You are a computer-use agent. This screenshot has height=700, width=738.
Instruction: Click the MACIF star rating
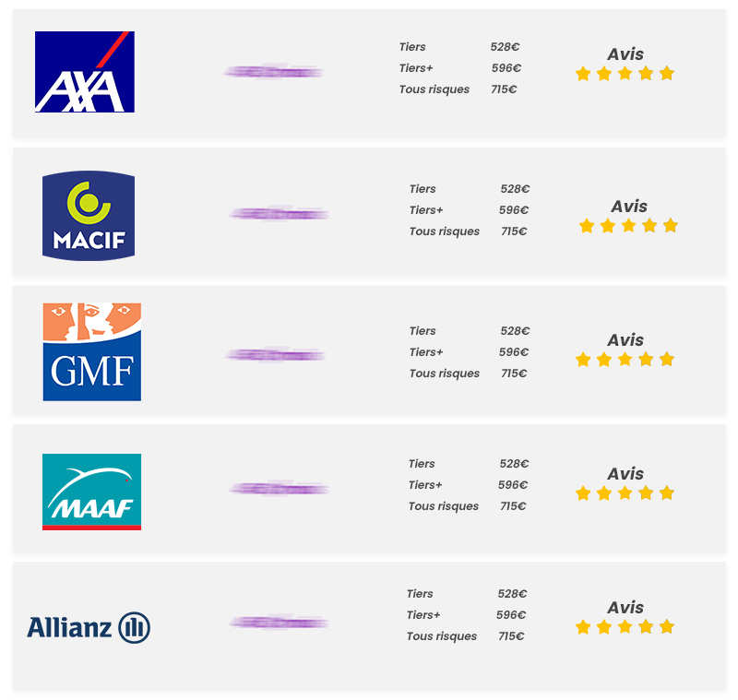tap(628, 226)
